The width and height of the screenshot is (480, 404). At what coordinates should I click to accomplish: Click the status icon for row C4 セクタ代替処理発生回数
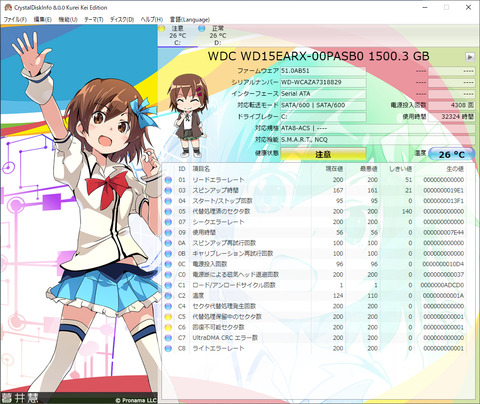tap(168, 306)
